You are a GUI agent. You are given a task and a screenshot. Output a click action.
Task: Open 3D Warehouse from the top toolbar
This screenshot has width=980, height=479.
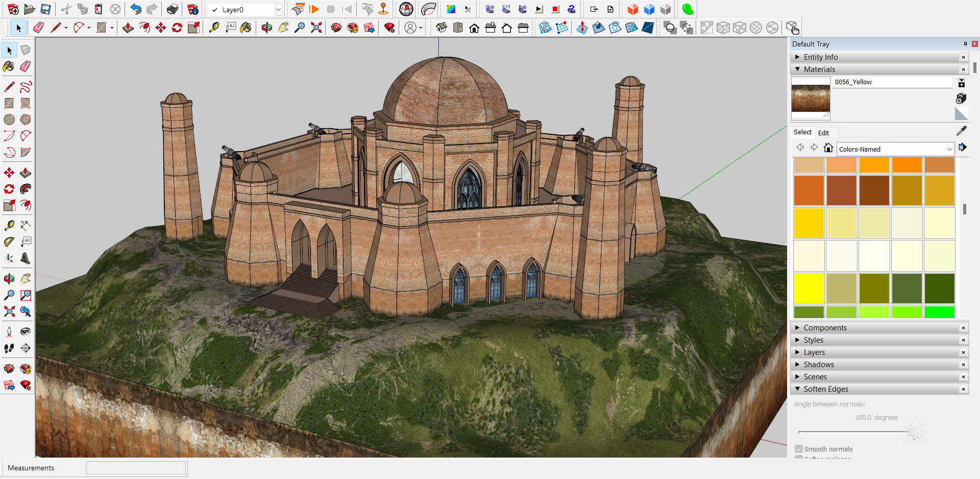point(336,28)
